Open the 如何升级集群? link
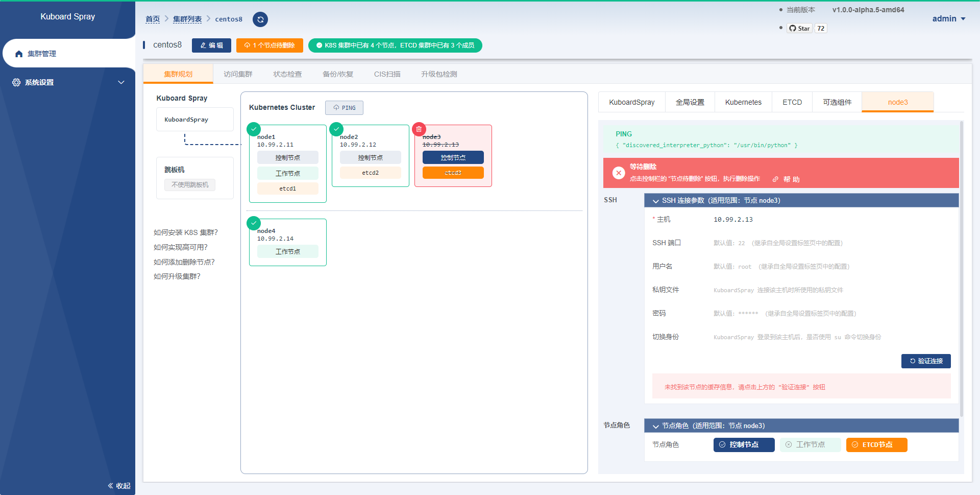This screenshot has width=980, height=495. pos(177,276)
